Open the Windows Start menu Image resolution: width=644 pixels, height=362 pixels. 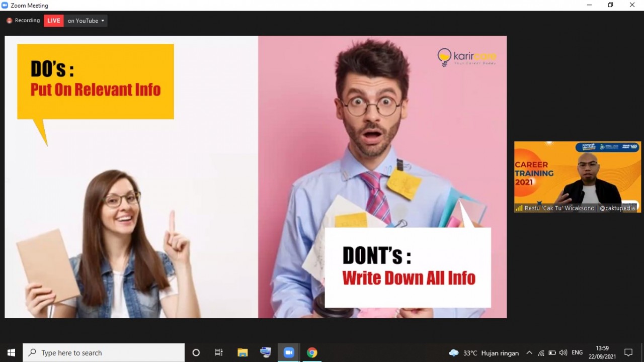11,352
